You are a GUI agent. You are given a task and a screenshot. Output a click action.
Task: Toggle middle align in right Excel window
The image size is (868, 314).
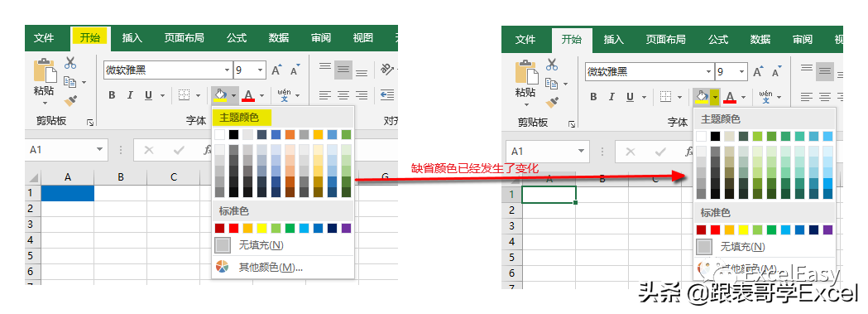coord(825,71)
